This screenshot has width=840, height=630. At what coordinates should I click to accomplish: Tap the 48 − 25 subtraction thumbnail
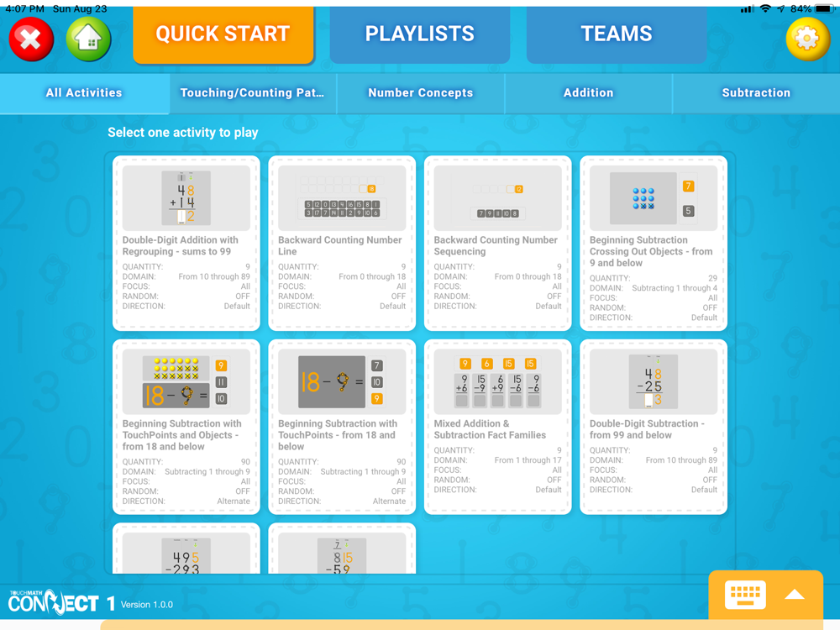tap(654, 382)
